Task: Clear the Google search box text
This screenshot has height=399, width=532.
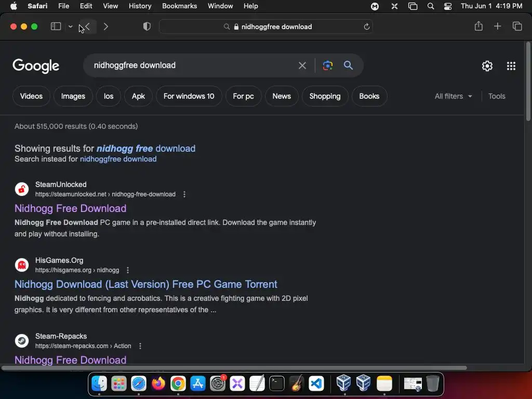Action: click(302, 65)
